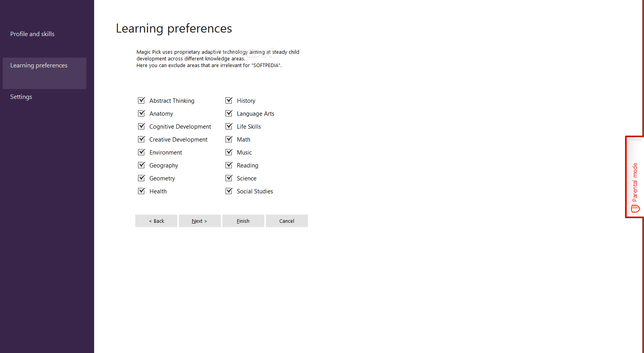The image size is (644, 353).
Task: Open Profile and skills page
Action: click(33, 34)
